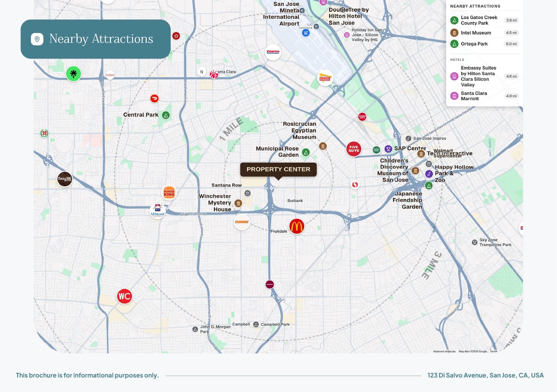This screenshot has width=557, height=392.
Task: Open the Tech Interactive museum icon
Action: click(421, 153)
